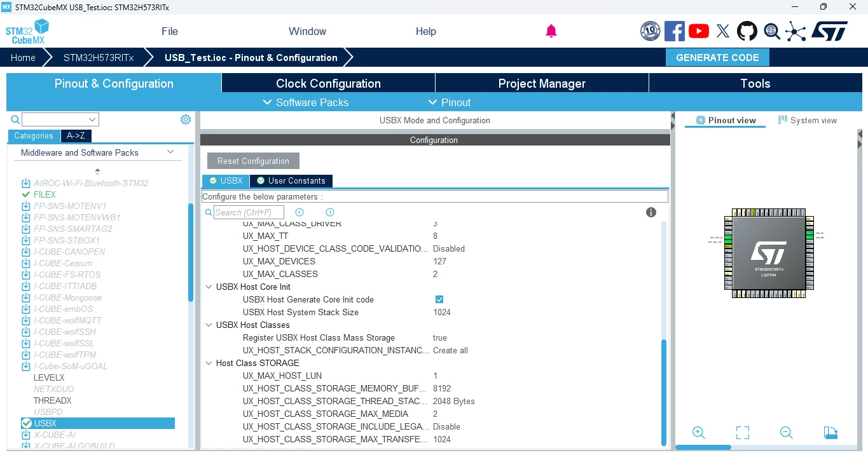This screenshot has width=868, height=455.
Task: Collapse the USBX Host Classes section
Action: (209, 325)
